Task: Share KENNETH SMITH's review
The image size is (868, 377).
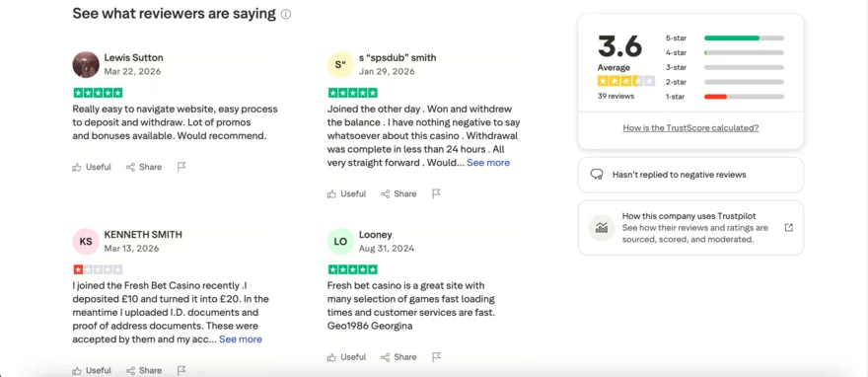Action: click(144, 370)
